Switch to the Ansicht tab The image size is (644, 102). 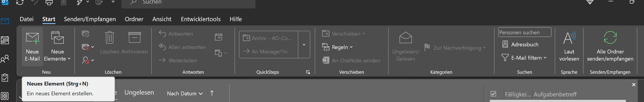[162, 19]
